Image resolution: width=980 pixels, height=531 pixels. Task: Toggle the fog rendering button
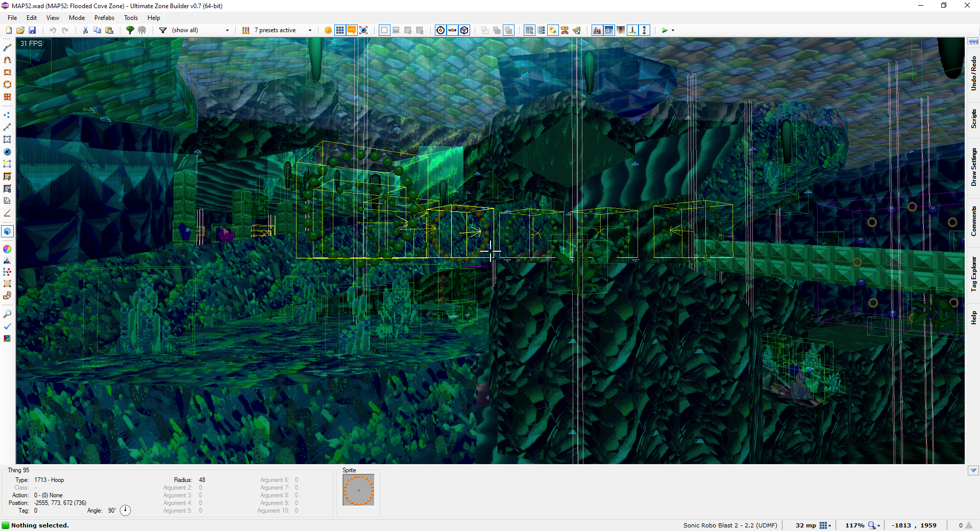pyautogui.click(x=597, y=30)
